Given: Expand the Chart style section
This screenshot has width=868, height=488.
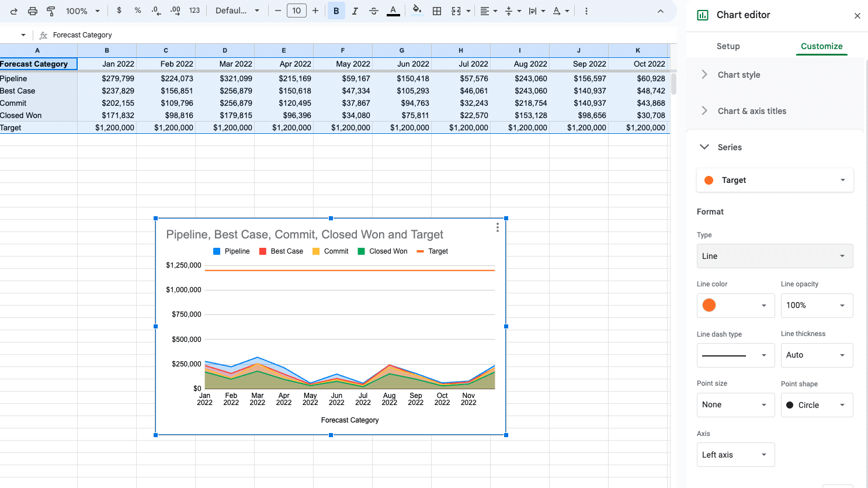Looking at the screenshot, I should pyautogui.click(x=738, y=75).
